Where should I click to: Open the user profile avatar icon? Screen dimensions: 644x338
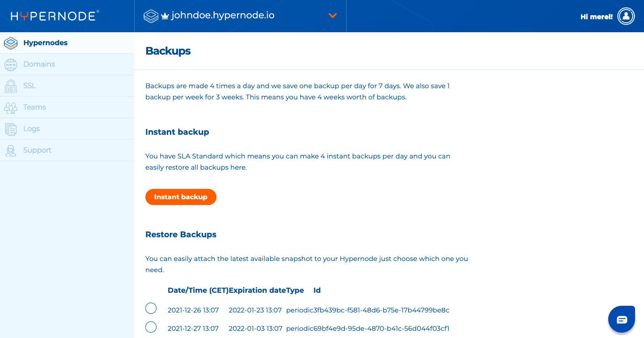626,16
